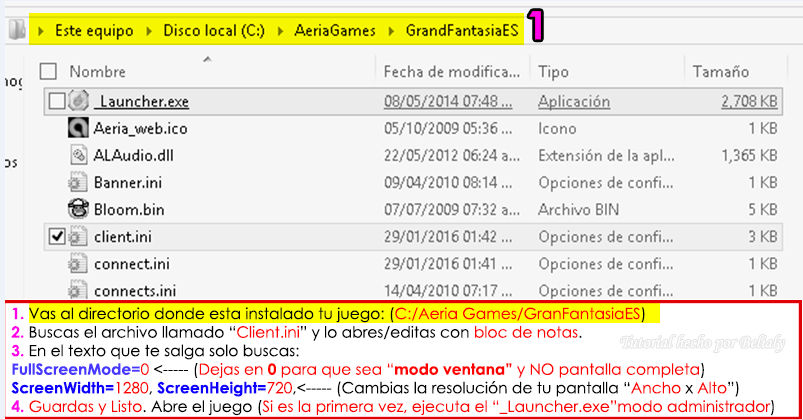Go to Disco local (C:) breadcrumb
Image resolution: width=803 pixels, height=419 pixels.
pos(214,31)
